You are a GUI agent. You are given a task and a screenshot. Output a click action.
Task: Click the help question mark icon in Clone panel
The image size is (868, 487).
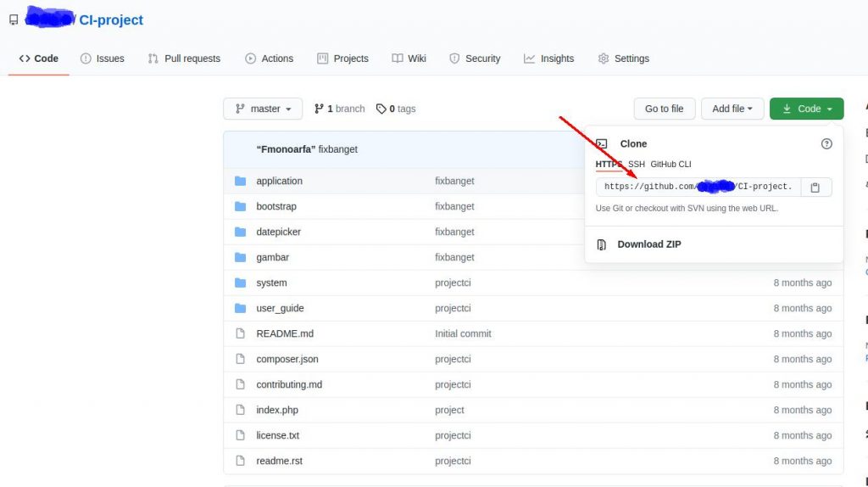pyautogui.click(x=826, y=144)
